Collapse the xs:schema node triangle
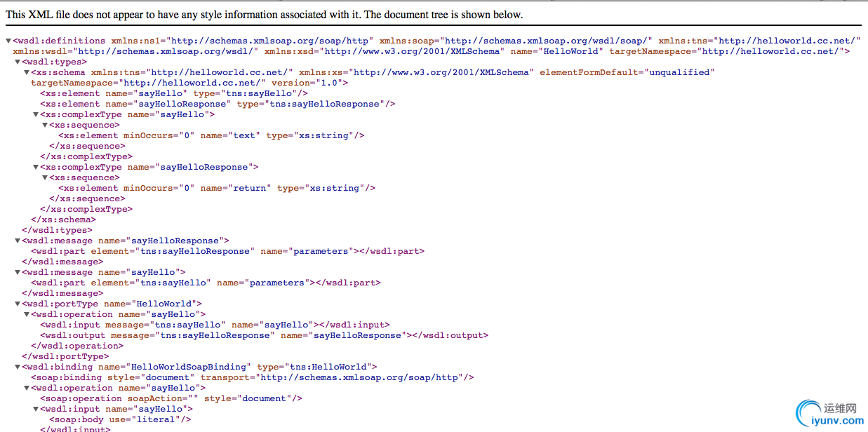The image size is (868, 432). [x=27, y=72]
